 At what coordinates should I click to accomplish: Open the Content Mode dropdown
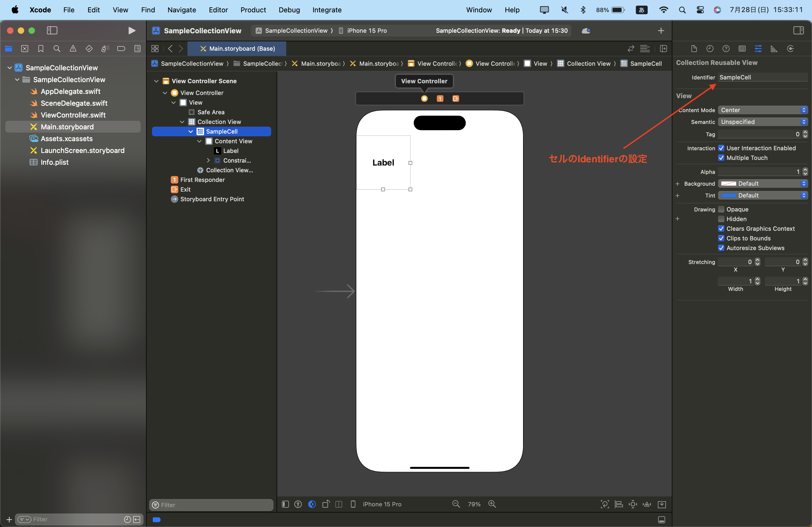[x=763, y=110]
